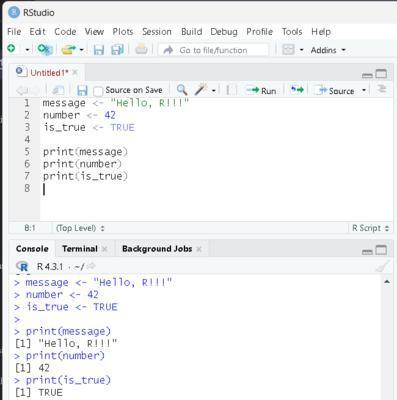Image resolution: width=397 pixels, height=400 pixels.
Task: Open the Edit menu
Action: (37, 32)
